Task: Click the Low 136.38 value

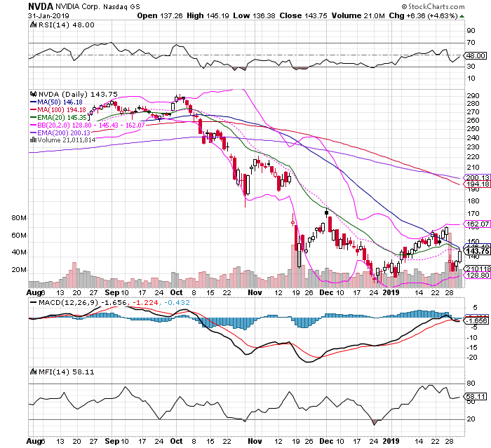Action: [254, 15]
